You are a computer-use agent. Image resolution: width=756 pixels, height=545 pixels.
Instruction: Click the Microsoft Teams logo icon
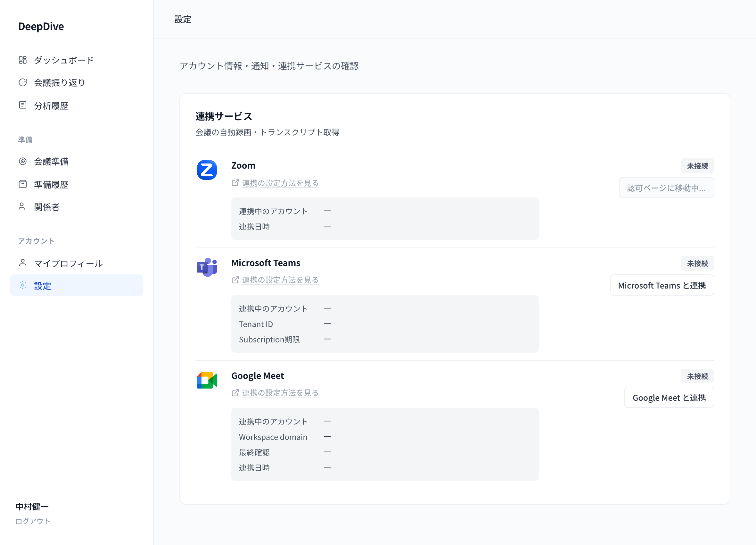click(207, 267)
